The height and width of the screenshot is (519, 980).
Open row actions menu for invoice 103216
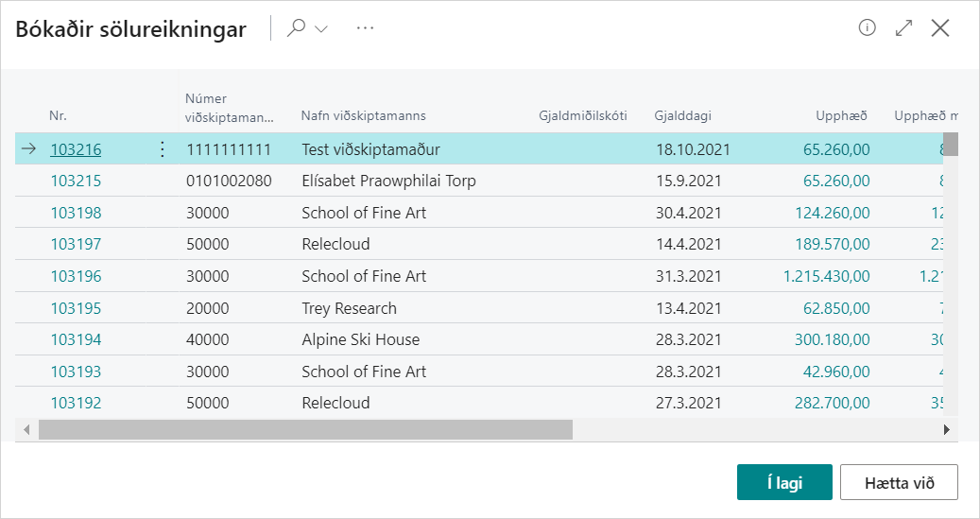(x=162, y=149)
